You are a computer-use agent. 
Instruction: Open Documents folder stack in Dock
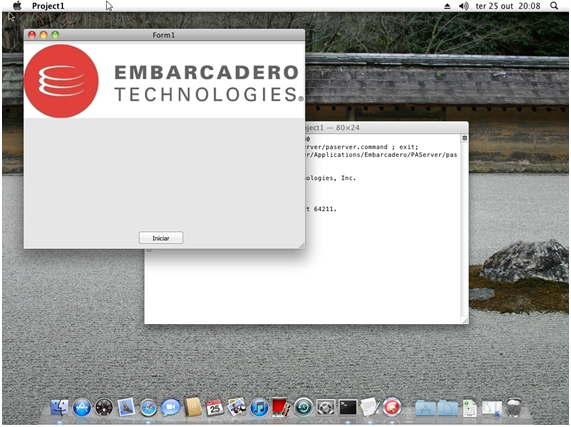coord(447,408)
